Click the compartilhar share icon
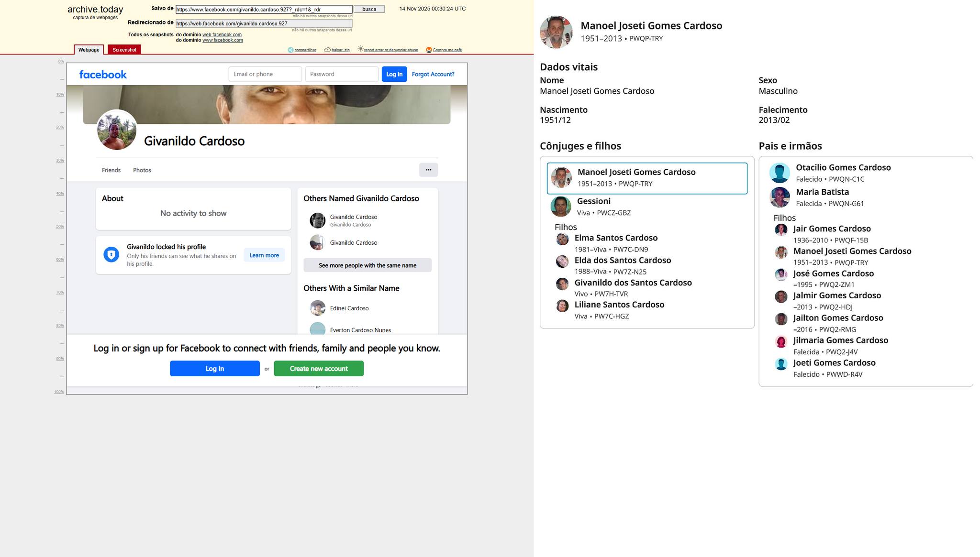 290,50
